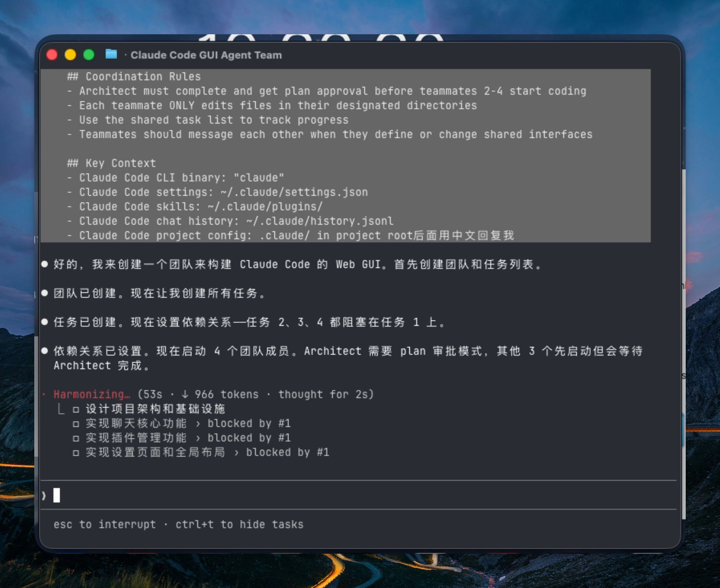The height and width of the screenshot is (588, 720).
Task: Click the blue folder icon in title bar
Action: point(111,54)
